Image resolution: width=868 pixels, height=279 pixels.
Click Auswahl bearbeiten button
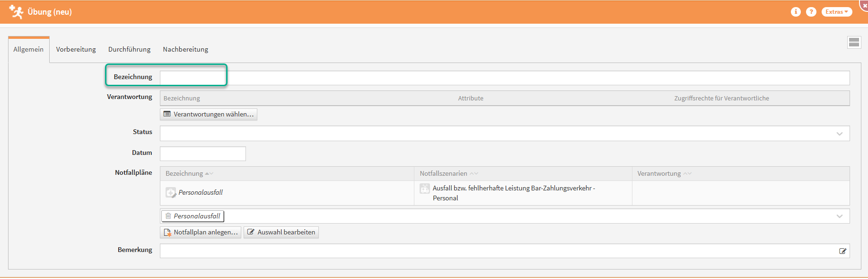pyautogui.click(x=281, y=232)
